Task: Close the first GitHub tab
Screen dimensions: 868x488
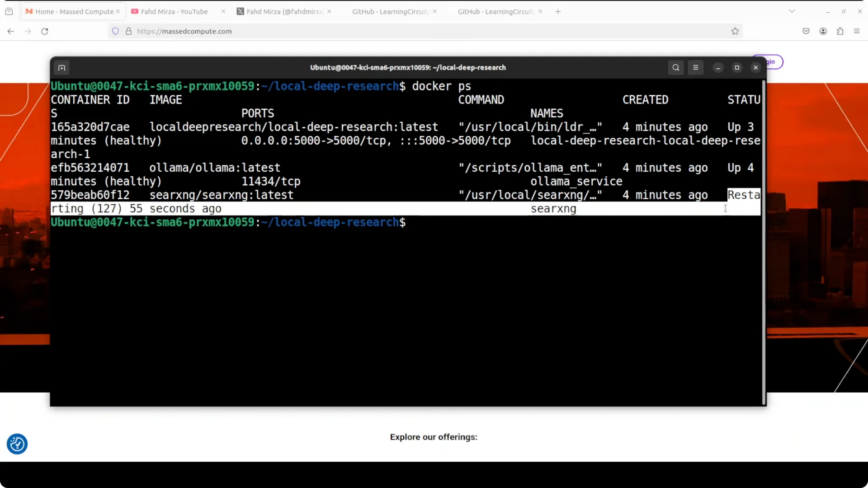Action: [x=435, y=11]
